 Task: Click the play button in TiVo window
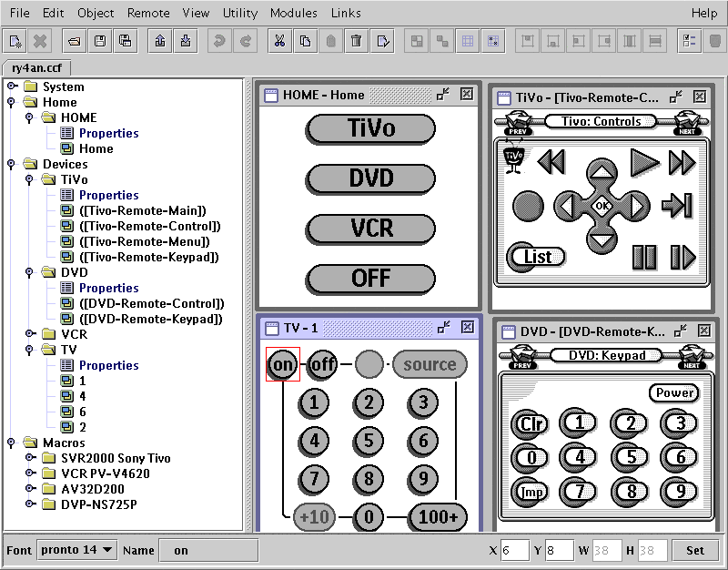pos(645,163)
